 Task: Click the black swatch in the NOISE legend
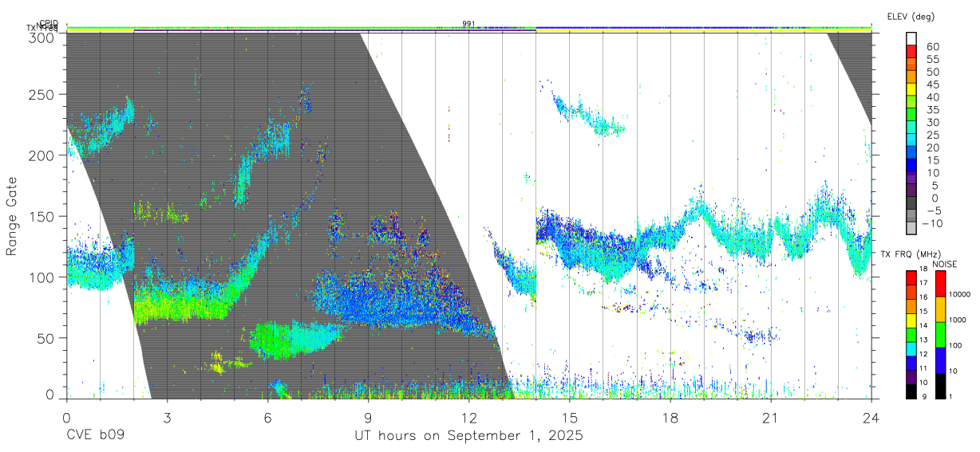pyautogui.click(x=939, y=385)
